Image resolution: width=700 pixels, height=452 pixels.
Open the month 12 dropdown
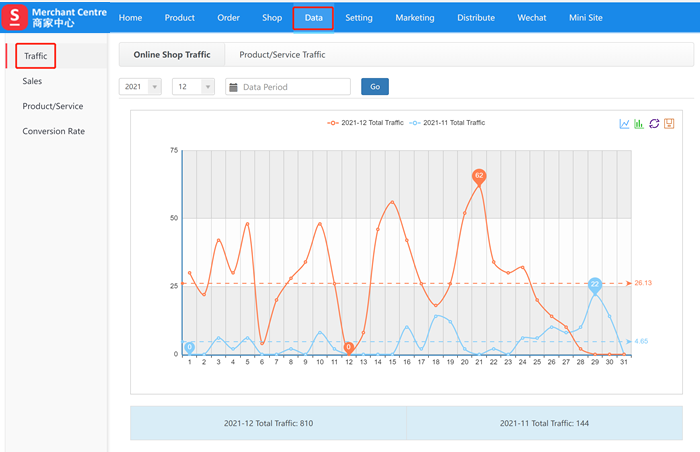tap(193, 87)
